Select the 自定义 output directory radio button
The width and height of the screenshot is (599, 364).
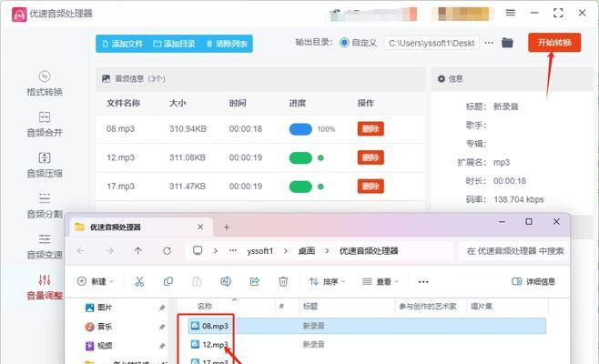point(344,43)
